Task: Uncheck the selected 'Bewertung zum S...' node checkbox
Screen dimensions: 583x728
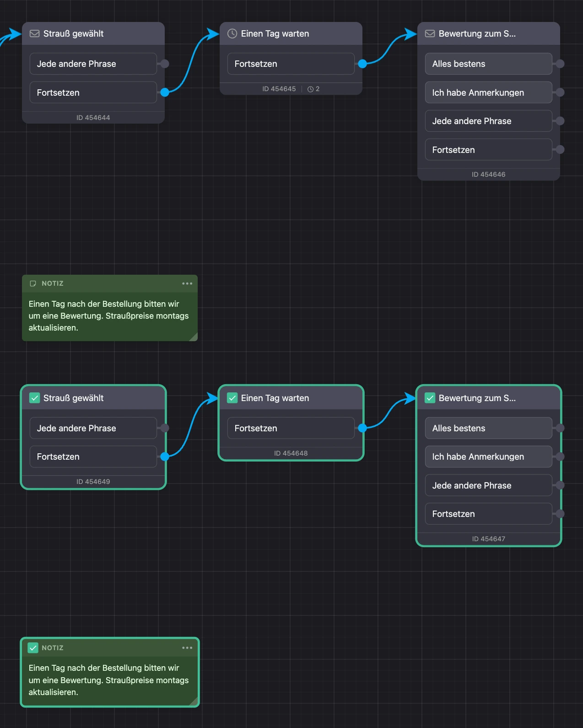Action: (430, 398)
